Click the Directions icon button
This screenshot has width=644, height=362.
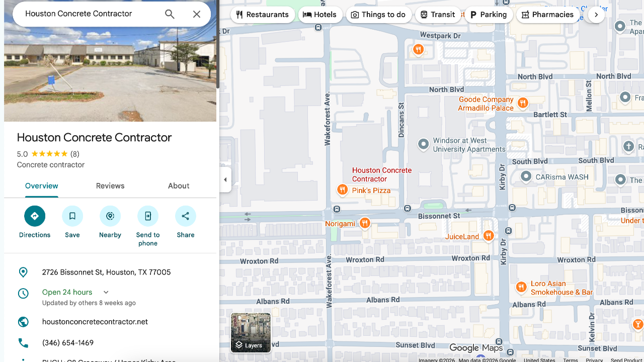point(35,216)
